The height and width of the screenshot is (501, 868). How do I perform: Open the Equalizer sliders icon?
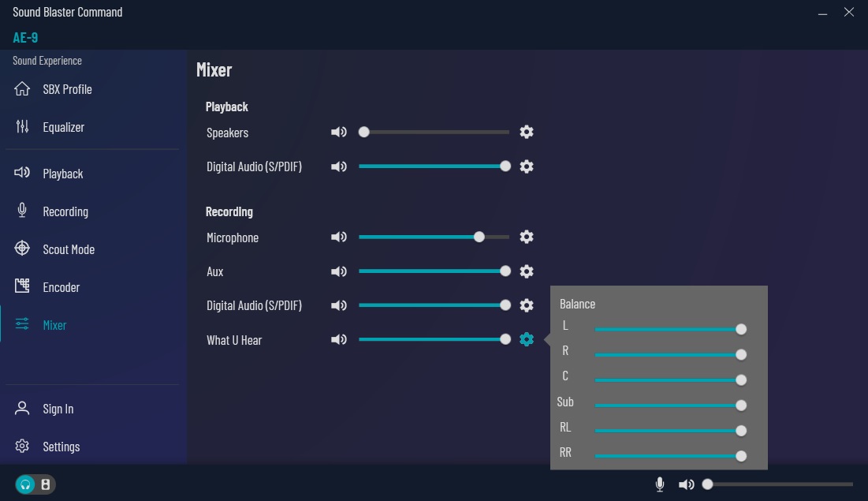22,127
